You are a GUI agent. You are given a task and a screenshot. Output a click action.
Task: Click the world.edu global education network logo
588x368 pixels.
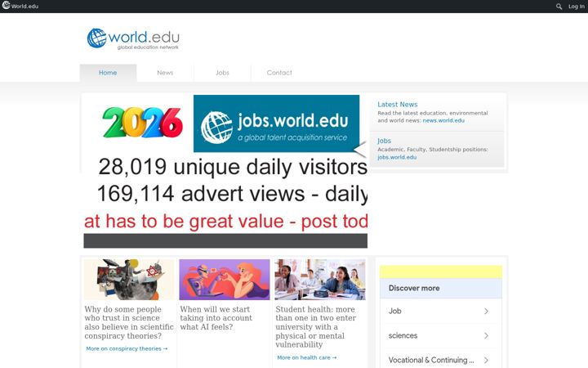coord(133,38)
